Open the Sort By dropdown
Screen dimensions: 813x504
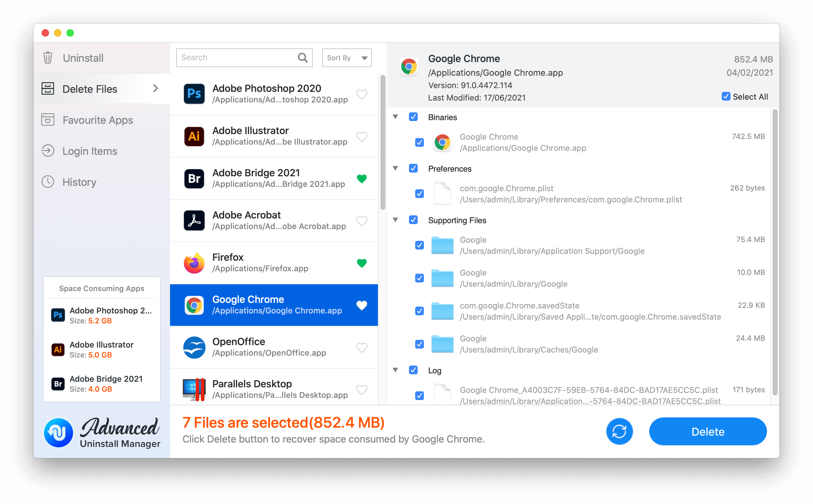coord(347,58)
